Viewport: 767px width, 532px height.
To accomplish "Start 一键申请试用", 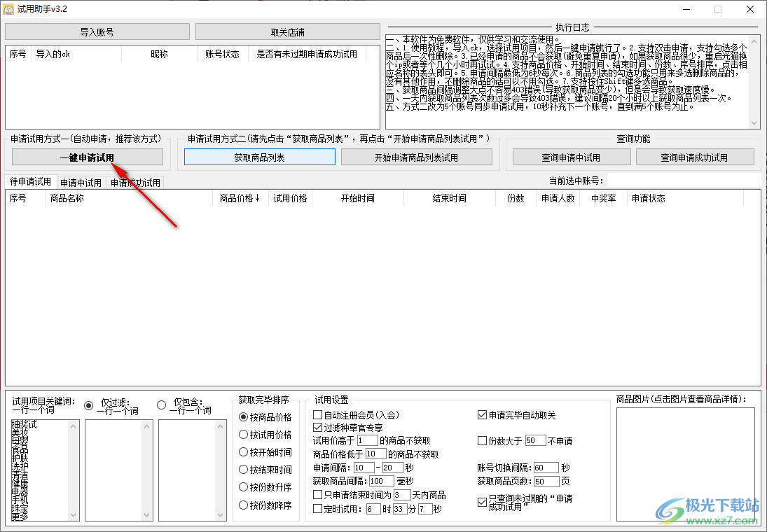I will coord(88,157).
